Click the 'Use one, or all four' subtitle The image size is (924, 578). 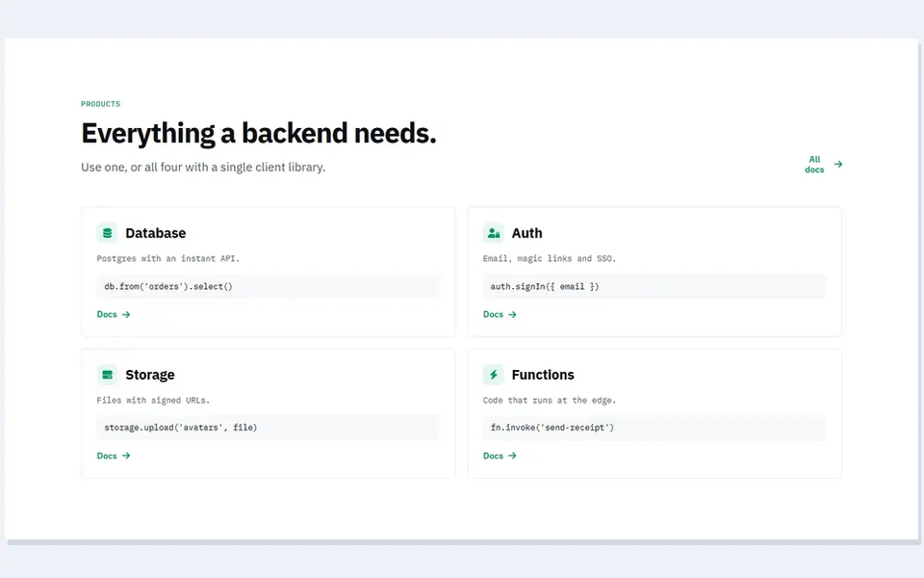pyautogui.click(x=203, y=168)
